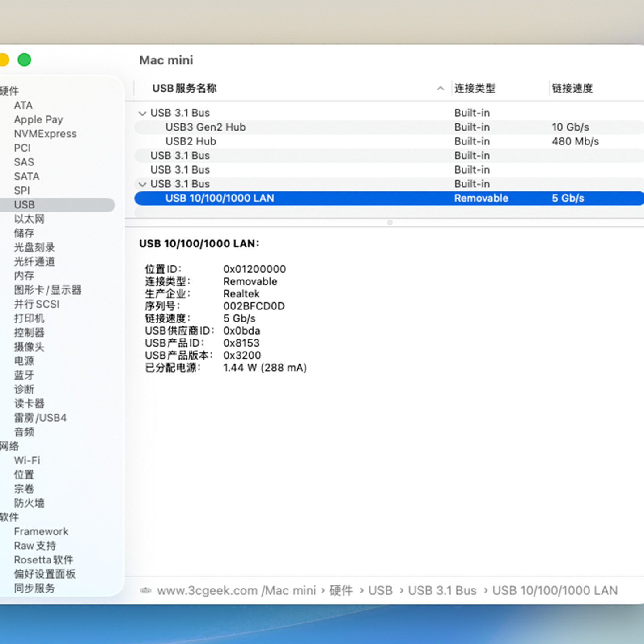Click the 10 Gb/s link speed cell
Viewport: 644px width, 644px height.
(x=570, y=127)
